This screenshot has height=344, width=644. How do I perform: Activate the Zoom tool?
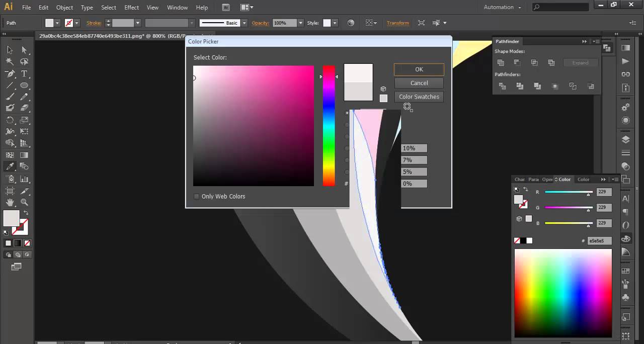tap(24, 203)
